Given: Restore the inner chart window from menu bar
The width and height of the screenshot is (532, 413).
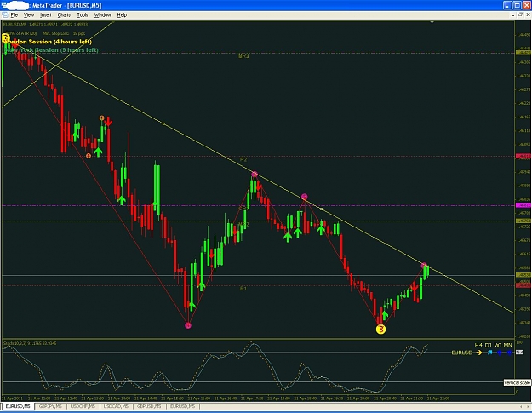Looking at the screenshot, I should (x=520, y=14).
